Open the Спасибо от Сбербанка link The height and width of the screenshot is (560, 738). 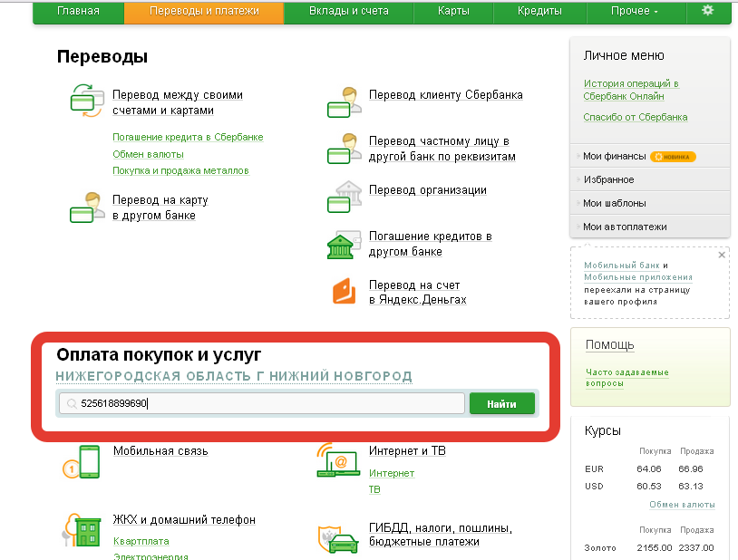(636, 117)
